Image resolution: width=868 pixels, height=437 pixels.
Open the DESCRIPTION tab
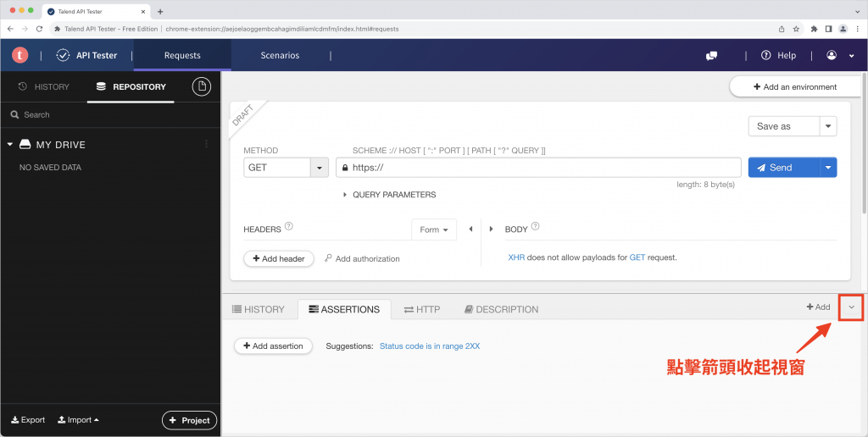pyautogui.click(x=501, y=309)
